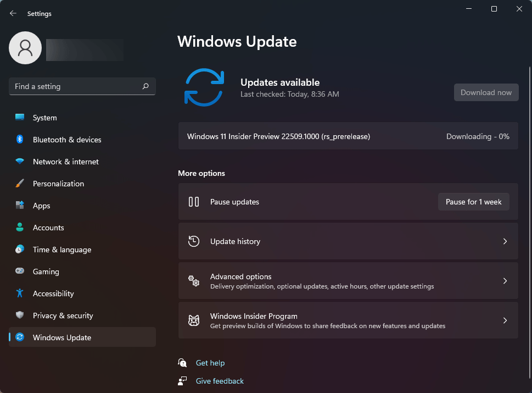
Task: Click the Privacy shield icon
Action: 20,315
